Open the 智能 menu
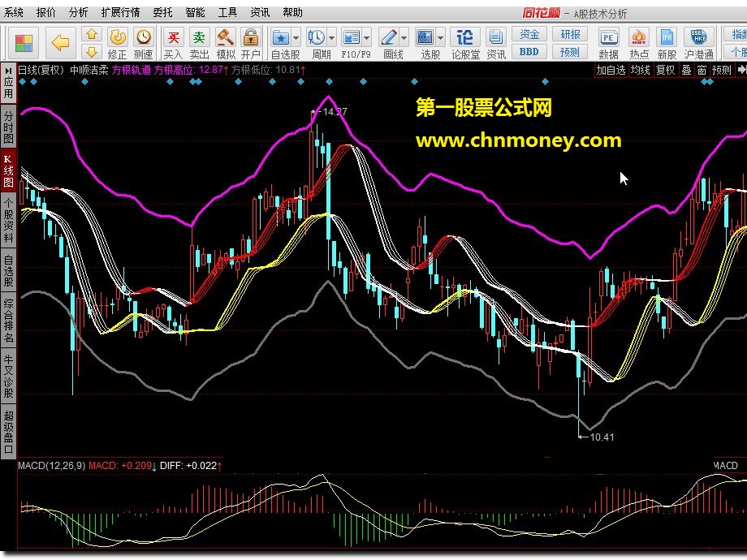Image resolution: width=747 pixels, height=560 pixels. [x=195, y=12]
